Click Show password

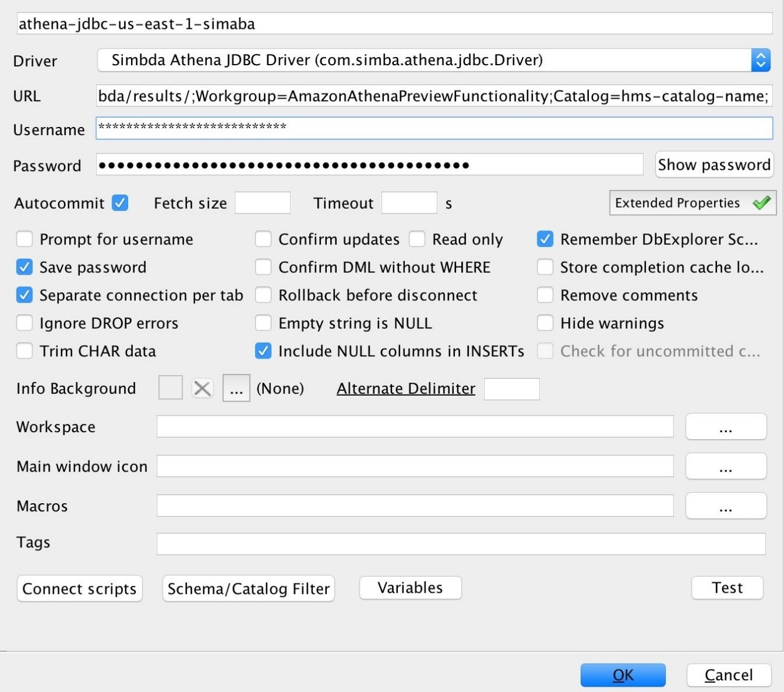tap(714, 165)
